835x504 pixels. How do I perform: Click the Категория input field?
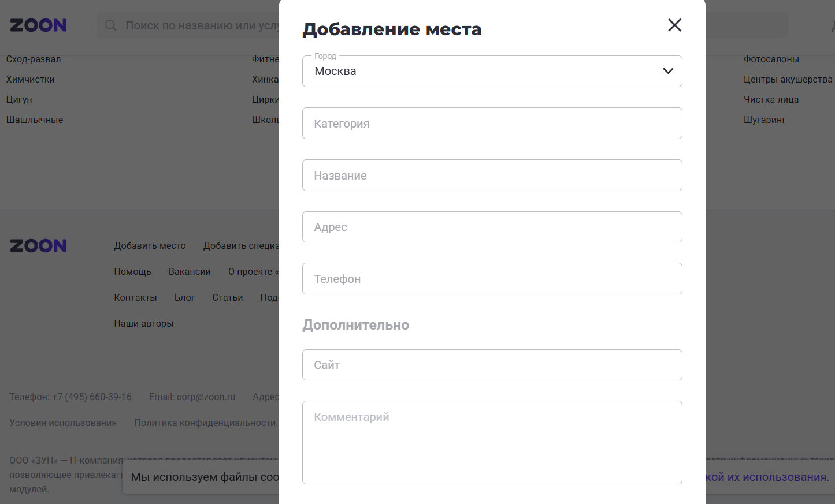coord(492,123)
